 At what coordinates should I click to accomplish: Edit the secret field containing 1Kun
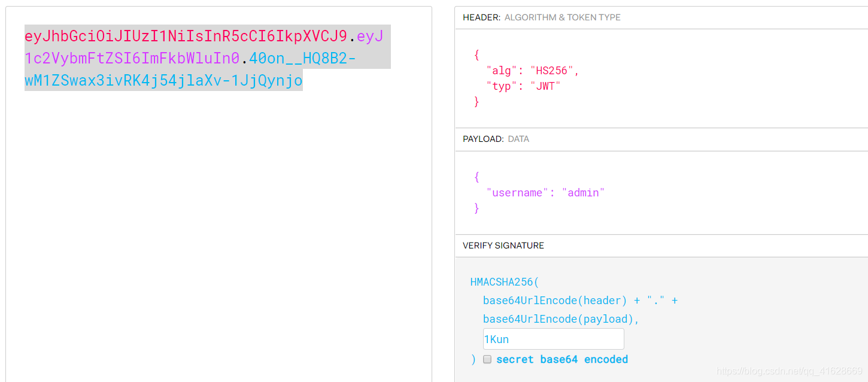pos(554,339)
